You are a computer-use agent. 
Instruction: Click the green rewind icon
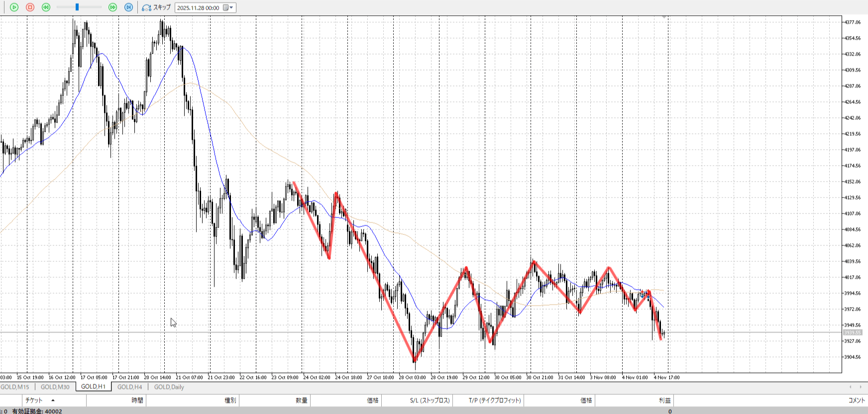(46, 7)
